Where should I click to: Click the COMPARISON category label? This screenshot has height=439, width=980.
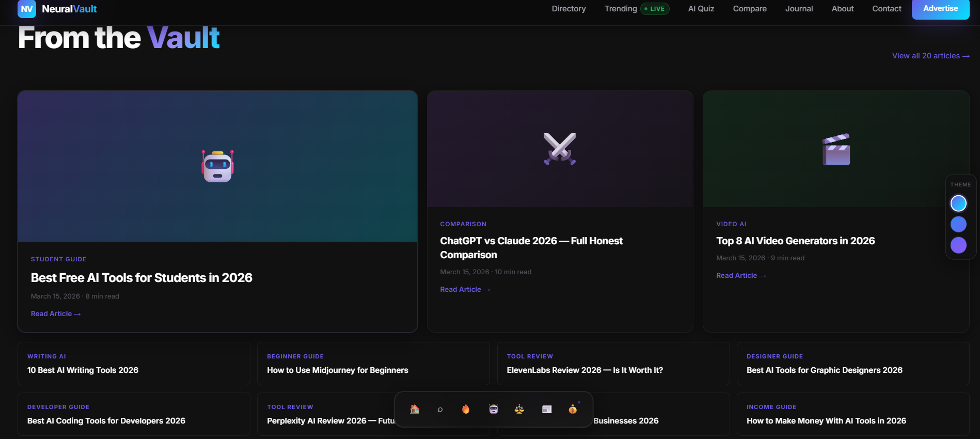(x=463, y=224)
